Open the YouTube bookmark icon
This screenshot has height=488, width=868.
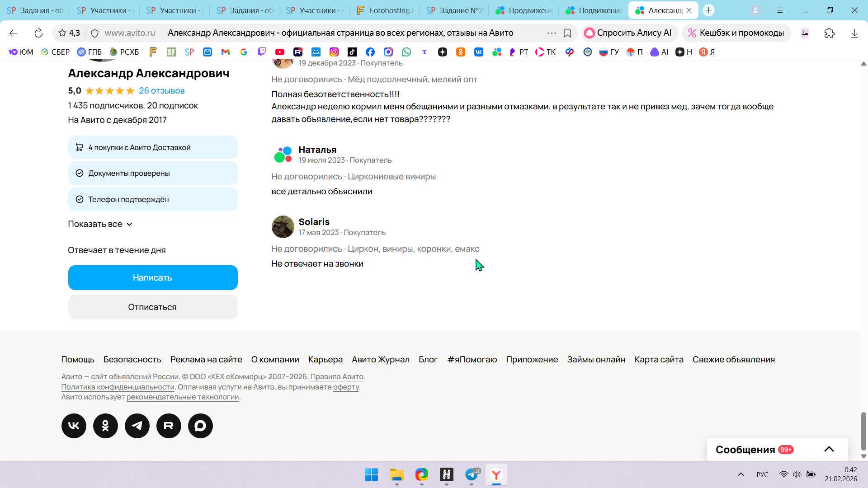(x=280, y=52)
